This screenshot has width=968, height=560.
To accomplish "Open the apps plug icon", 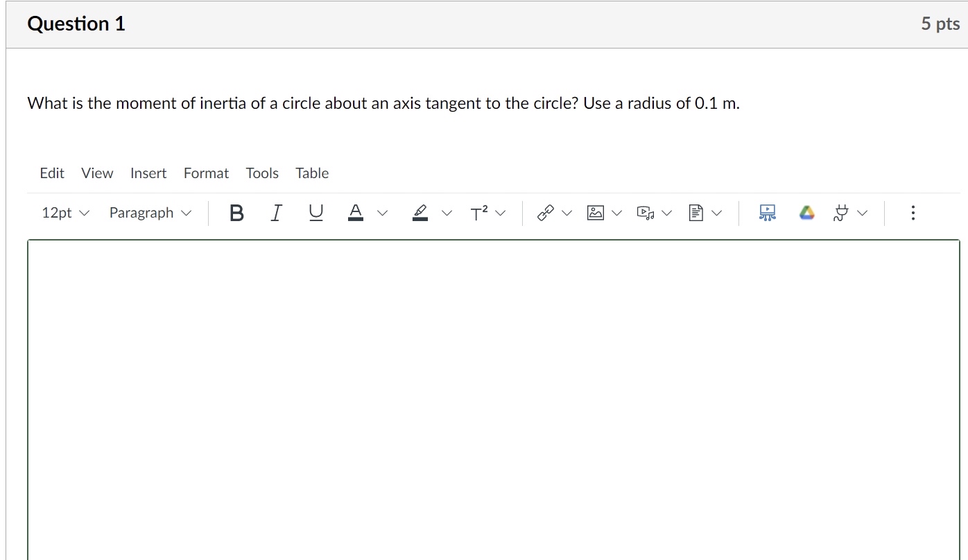I will 842,213.
